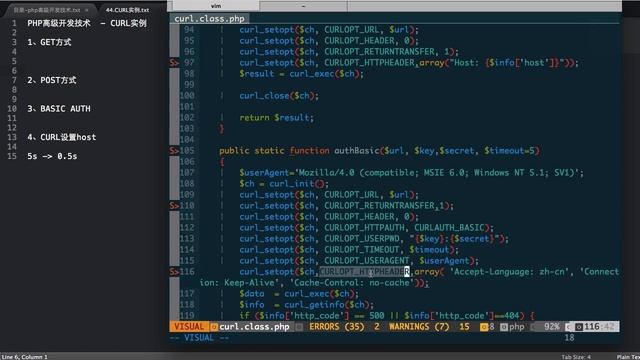Click the VISUAL mode indicator in status line
Viewport: 640px width, 360px height.
(189, 327)
